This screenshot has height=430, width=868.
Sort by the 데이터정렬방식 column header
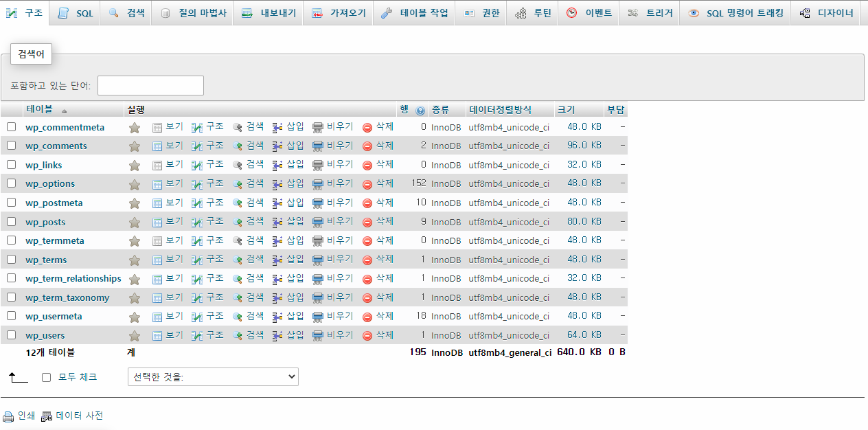click(500, 110)
